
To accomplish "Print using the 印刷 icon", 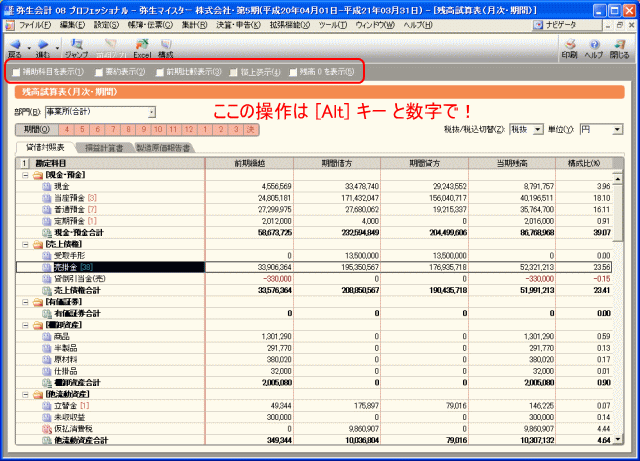I will coord(568,47).
